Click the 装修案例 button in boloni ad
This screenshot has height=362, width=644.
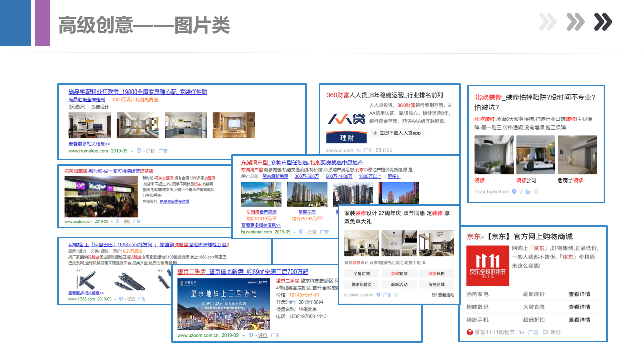(399, 273)
